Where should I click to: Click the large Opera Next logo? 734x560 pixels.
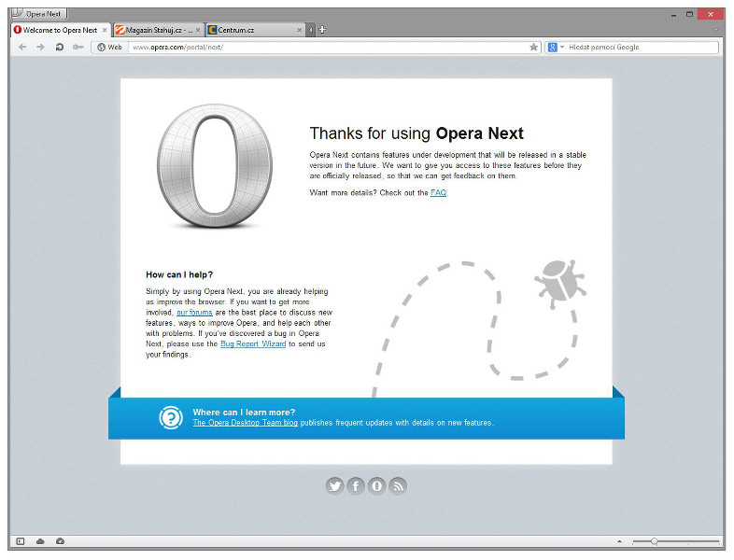215,166
